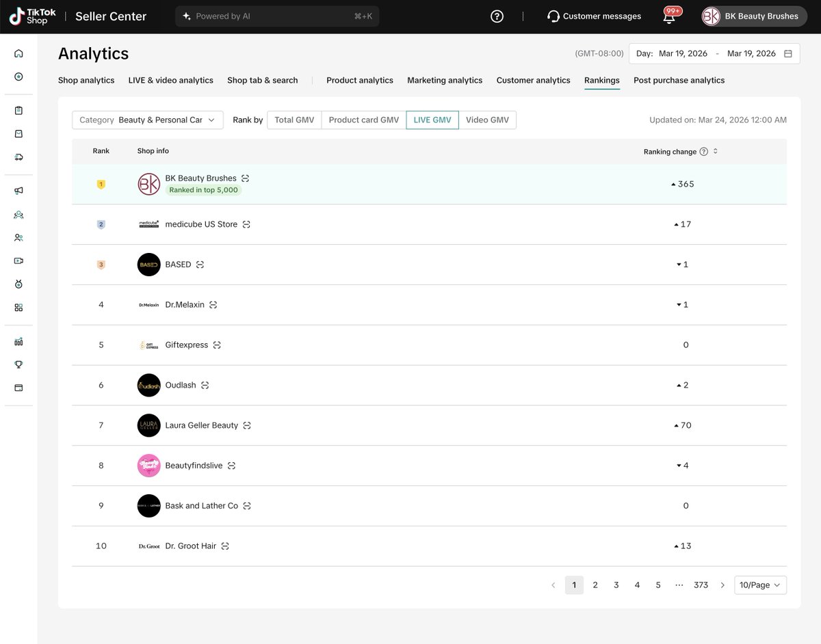The image size is (821, 644).
Task: Click the Bask and Lather Co shop name
Action: tap(202, 506)
